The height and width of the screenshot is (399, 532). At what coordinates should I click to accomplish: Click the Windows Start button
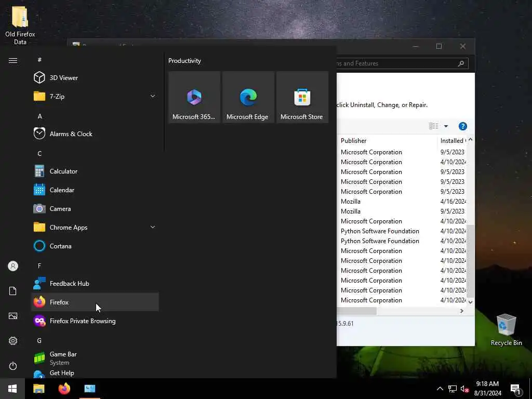click(12, 389)
